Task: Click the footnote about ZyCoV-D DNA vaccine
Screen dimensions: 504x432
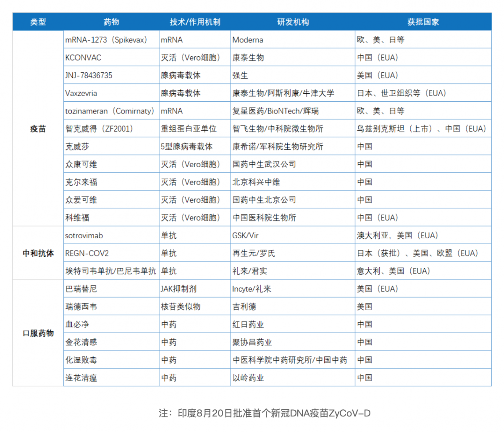Action: [x=265, y=413]
